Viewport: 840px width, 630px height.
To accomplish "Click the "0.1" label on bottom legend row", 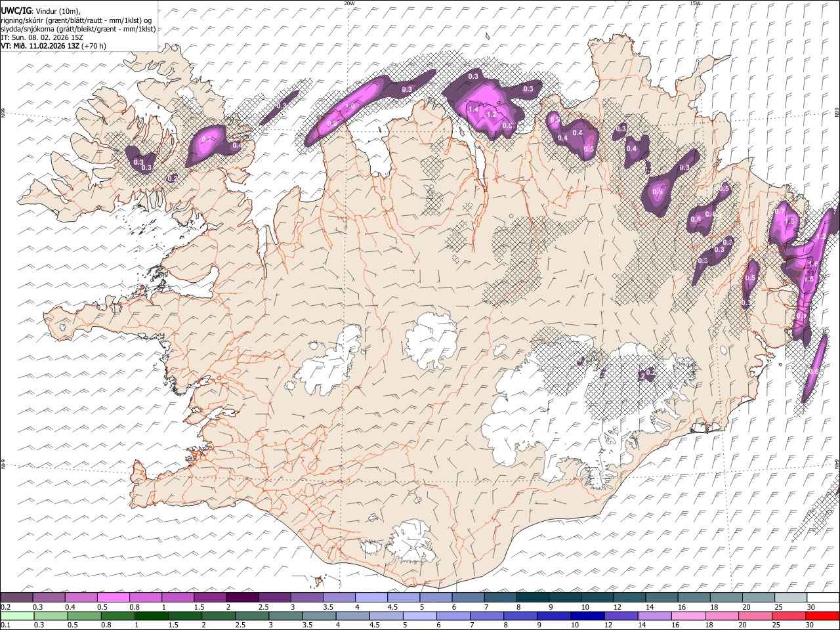I will pyautogui.click(x=5, y=625).
